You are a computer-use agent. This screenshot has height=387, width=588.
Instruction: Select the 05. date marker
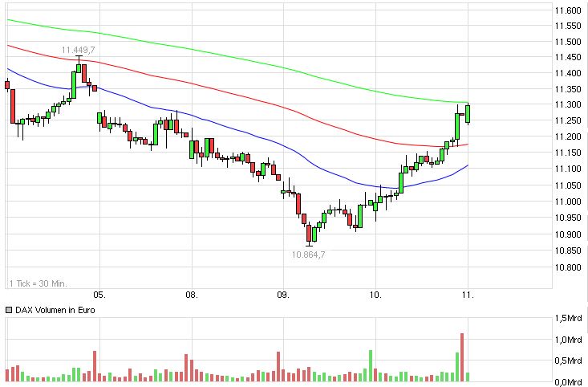point(99,295)
